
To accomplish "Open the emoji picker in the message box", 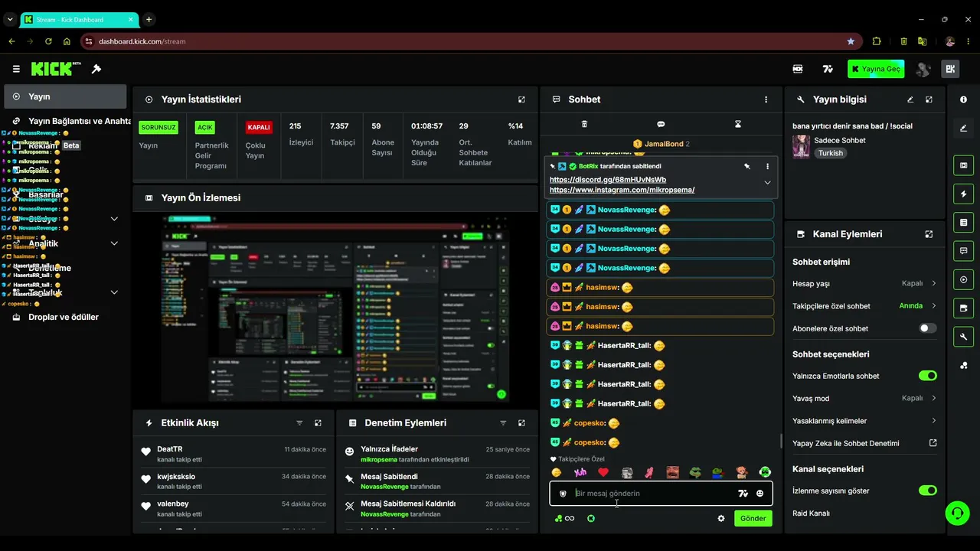I will click(x=759, y=494).
